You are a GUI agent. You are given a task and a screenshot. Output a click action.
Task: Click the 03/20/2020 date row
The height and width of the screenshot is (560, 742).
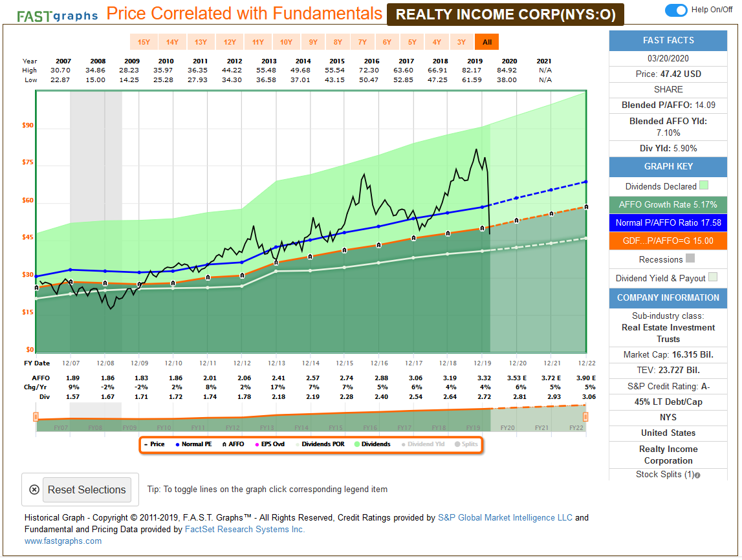(668, 59)
